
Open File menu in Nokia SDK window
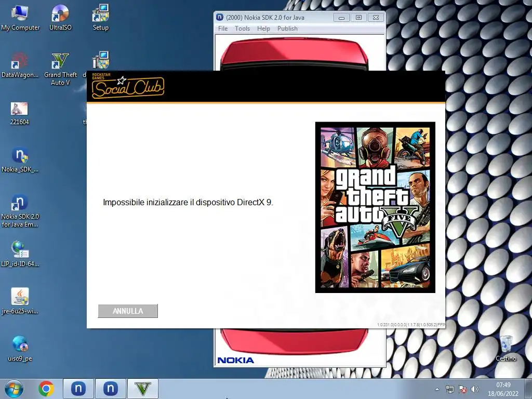click(223, 29)
